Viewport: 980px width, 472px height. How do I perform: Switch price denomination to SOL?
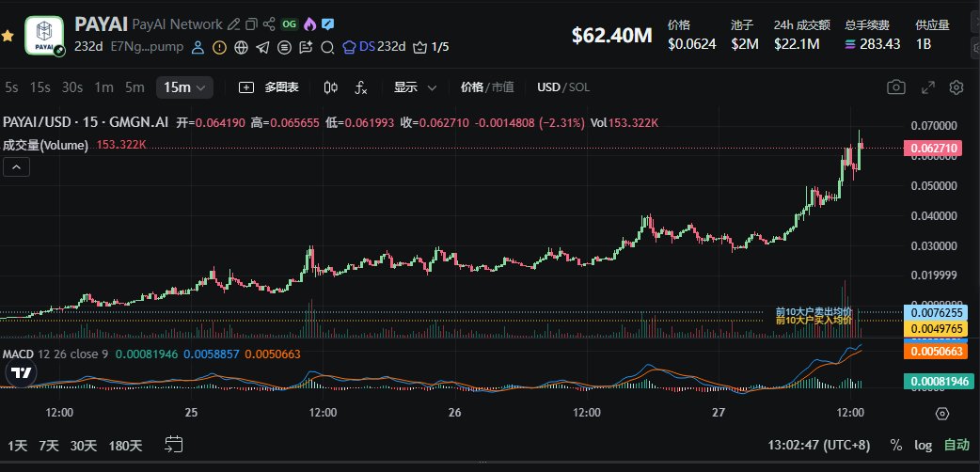tap(579, 87)
